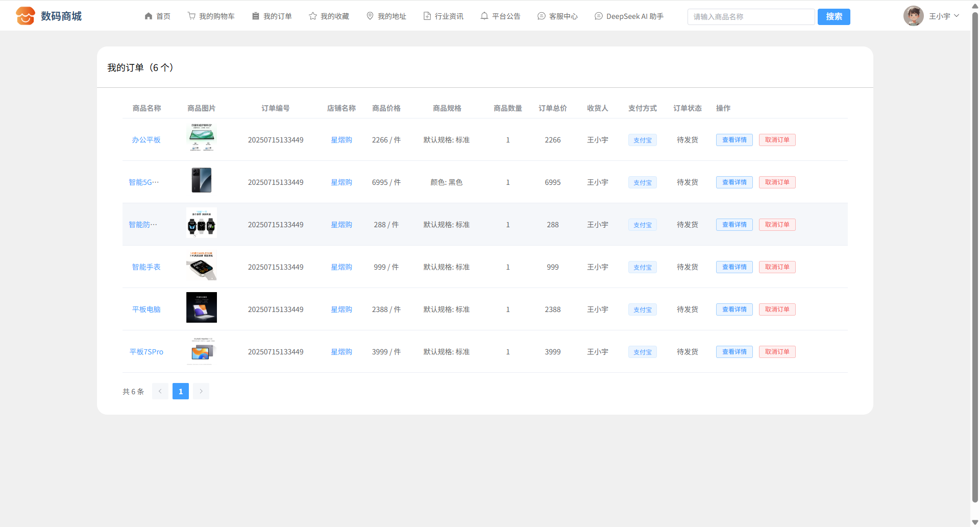
Task: Click the chat icon for 客服中心
Action: [542, 16]
